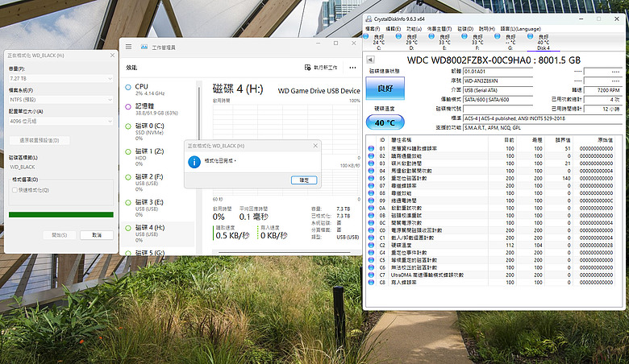Image resolution: width=629 pixels, height=364 pixels.
Task: Select Disk 4 (H:) in Task Manager
Action: 157,234
